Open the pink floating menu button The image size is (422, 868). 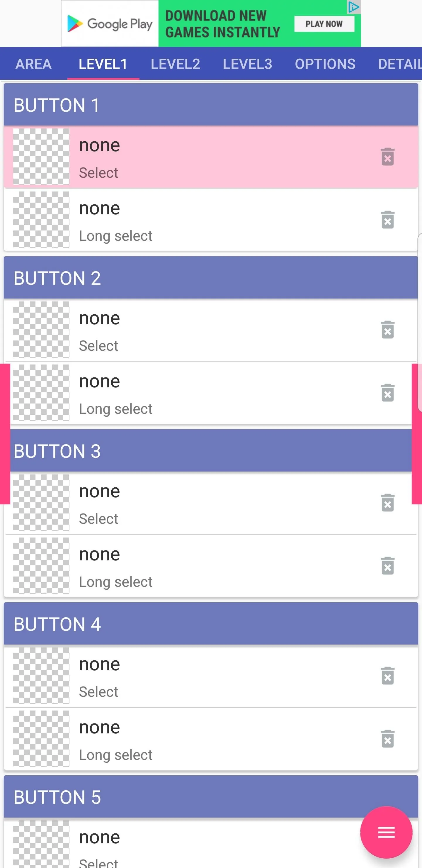(386, 832)
